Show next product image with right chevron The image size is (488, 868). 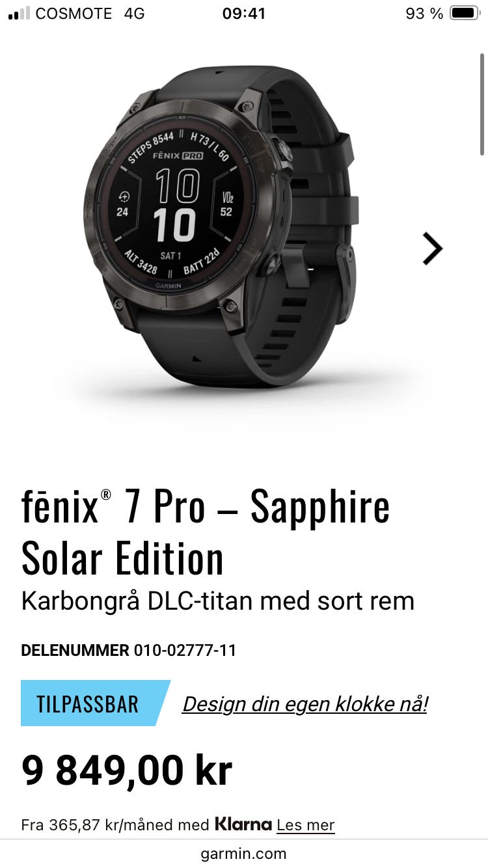click(432, 249)
